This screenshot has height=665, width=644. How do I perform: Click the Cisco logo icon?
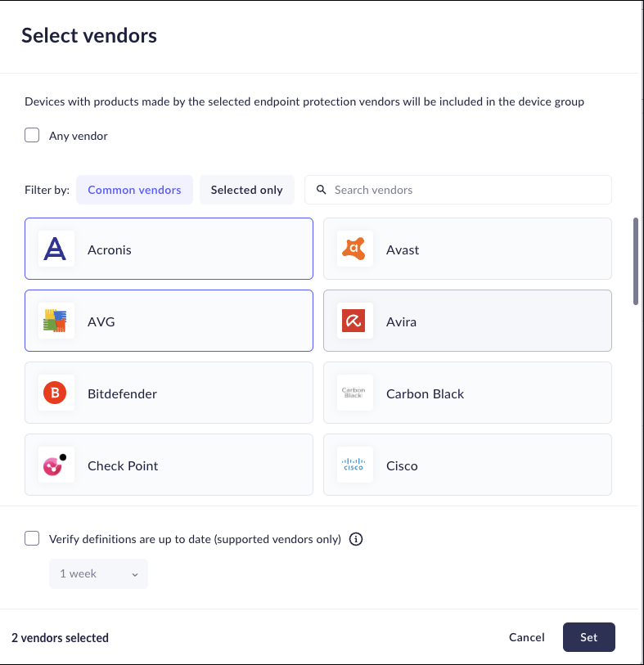(355, 465)
